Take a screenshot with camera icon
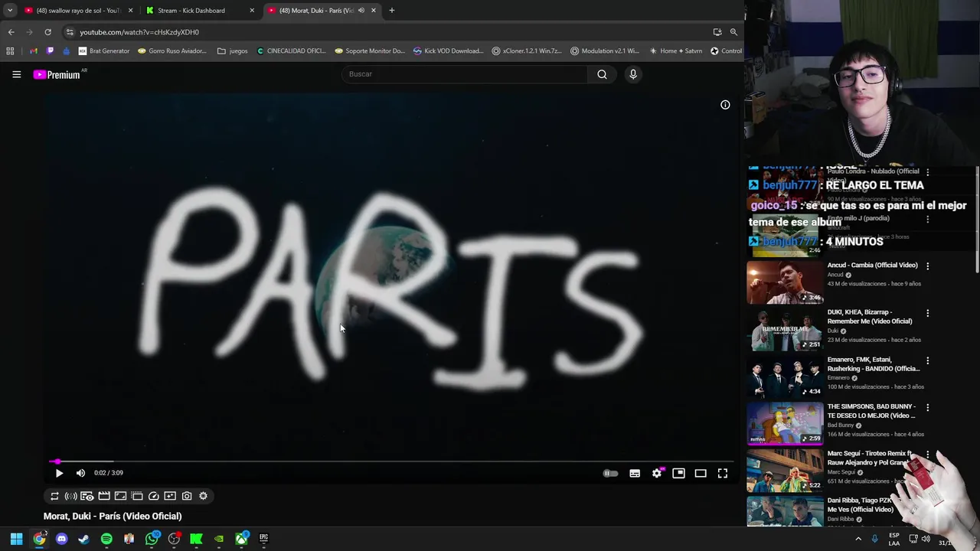Viewport: 980px width, 551px height. click(187, 496)
